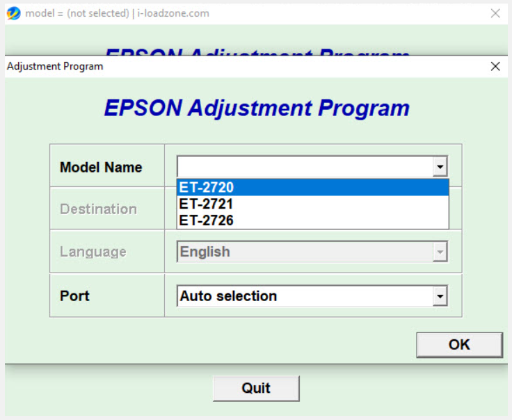The height and width of the screenshot is (420, 512).
Task: Click the EPSON Adjustment Program heading
Action: (x=257, y=108)
